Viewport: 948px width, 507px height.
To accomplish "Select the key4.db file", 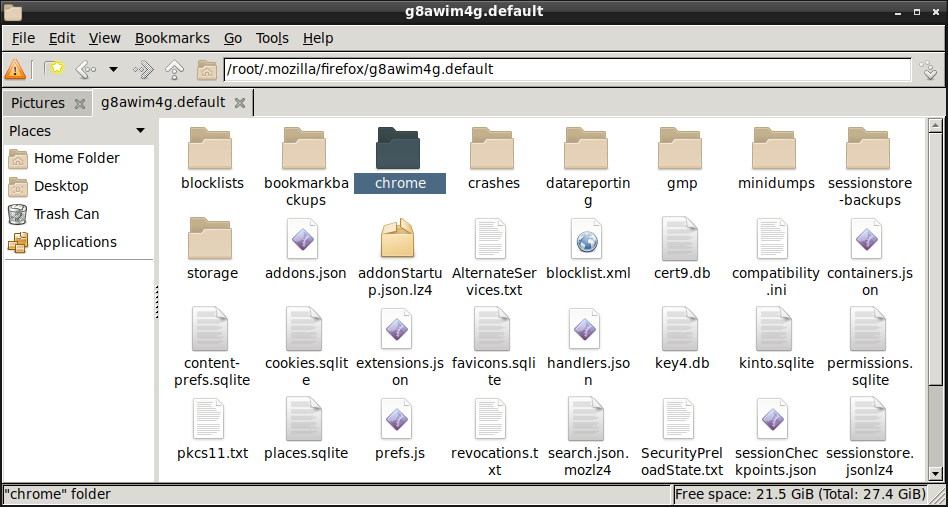I will (682, 339).
